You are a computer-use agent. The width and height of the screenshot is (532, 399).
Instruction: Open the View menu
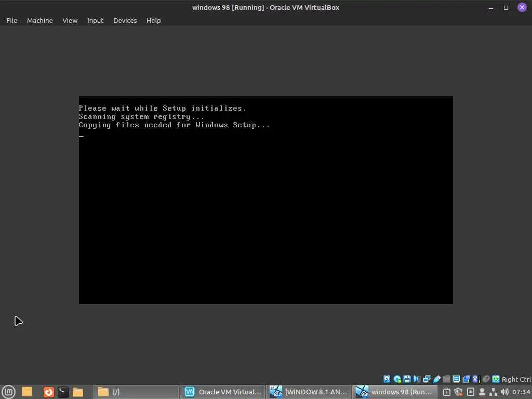click(x=70, y=20)
